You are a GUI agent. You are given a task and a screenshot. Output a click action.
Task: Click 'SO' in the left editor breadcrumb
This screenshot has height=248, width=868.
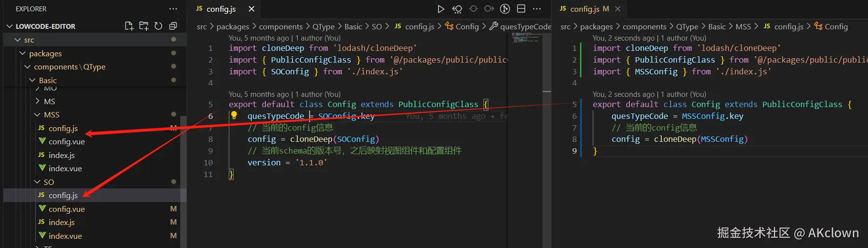(377, 26)
